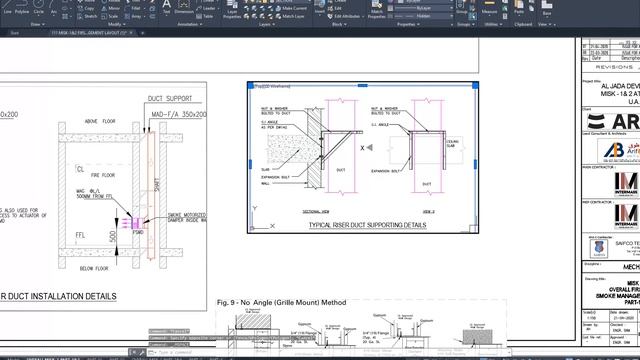Switch to the MISK drawing file tab
The image size is (640, 360).
pyautogui.click(x=89, y=33)
